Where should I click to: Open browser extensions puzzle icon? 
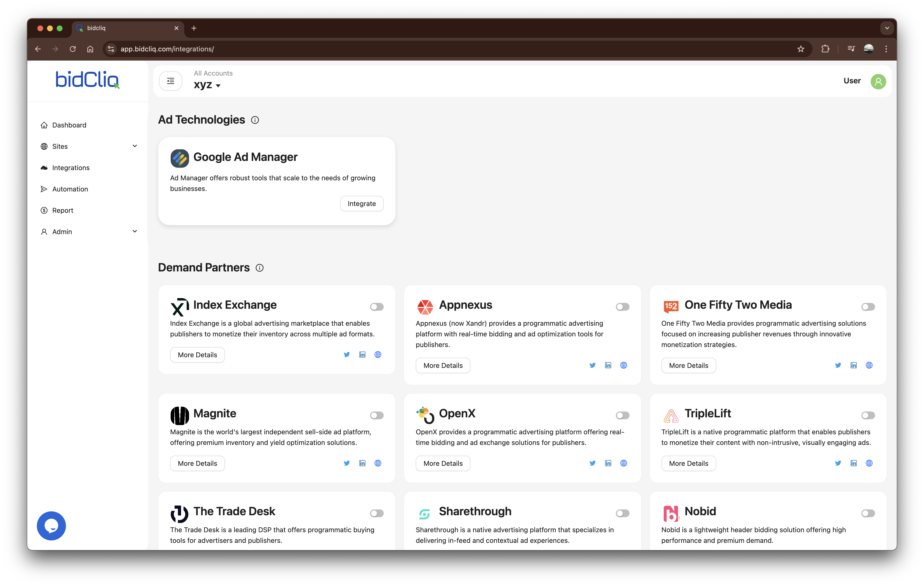[x=825, y=49]
